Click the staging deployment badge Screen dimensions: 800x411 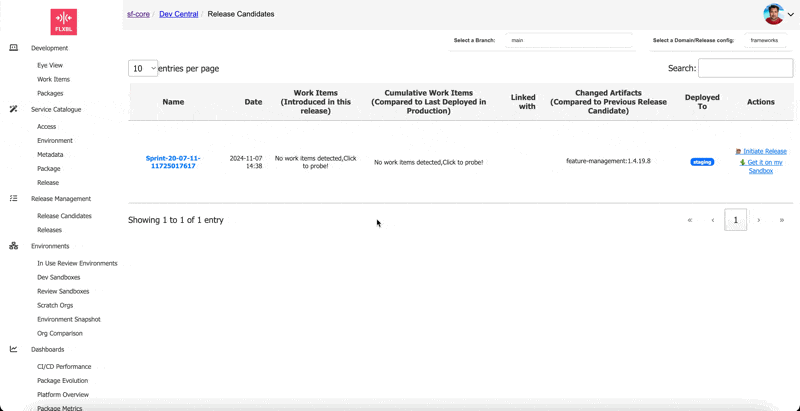pyautogui.click(x=702, y=161)
